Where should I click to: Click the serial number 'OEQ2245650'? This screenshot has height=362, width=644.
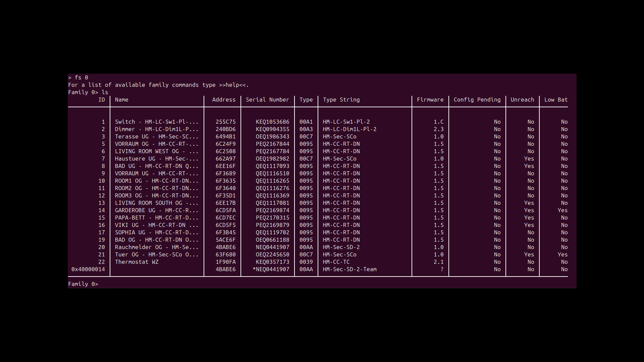pyautogui.click(x=272, y=254)
